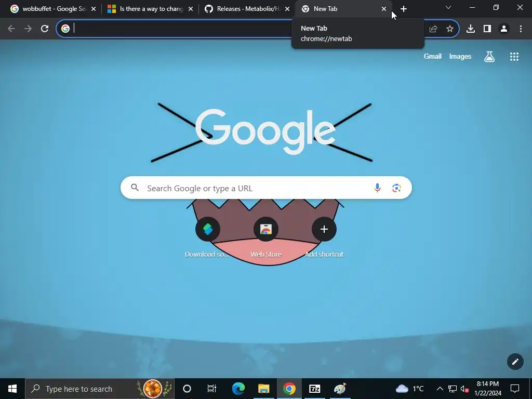Open the 'Download so...' shortcut
This screenshot has width=532, height=399.
208,229
